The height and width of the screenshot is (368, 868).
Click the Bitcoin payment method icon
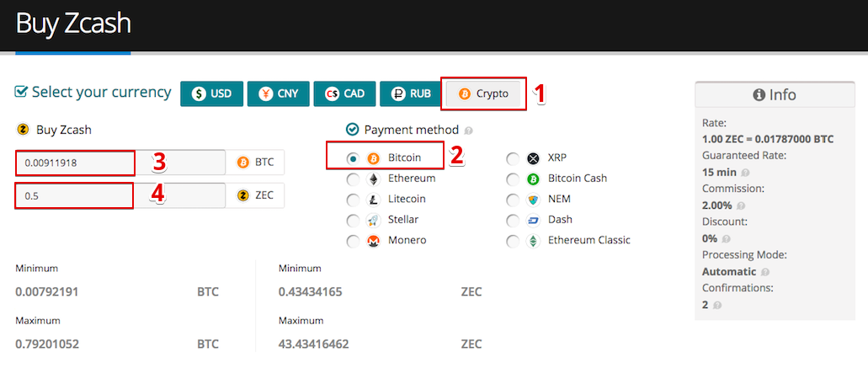374,159
